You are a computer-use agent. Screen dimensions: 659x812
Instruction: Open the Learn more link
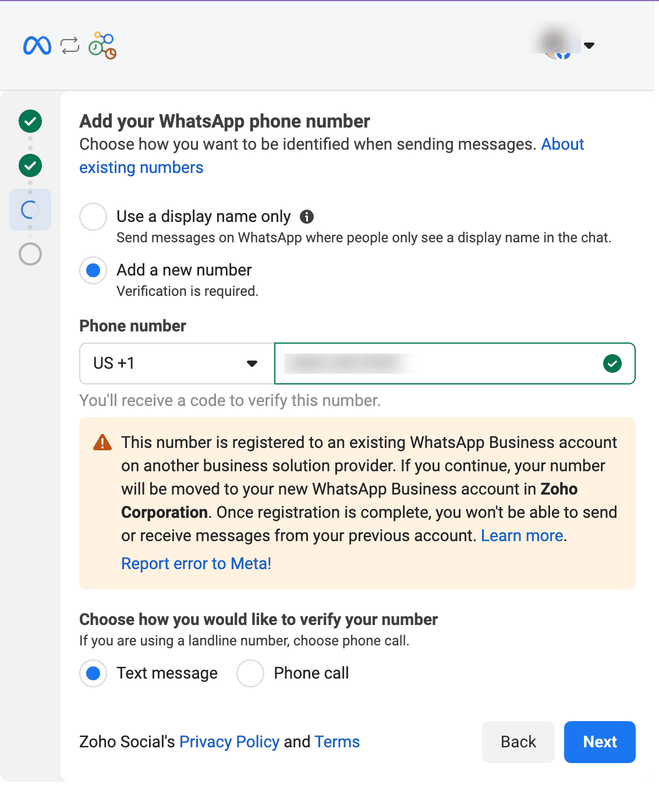pyautogui.click(x=522, y=536)
